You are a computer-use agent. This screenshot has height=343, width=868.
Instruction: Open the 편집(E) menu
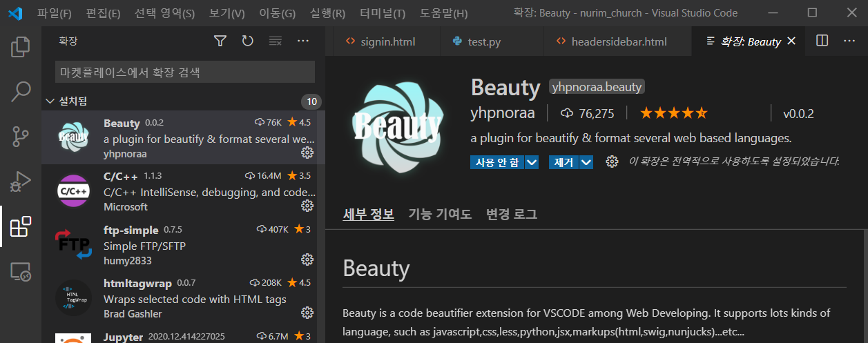(103, 13)
